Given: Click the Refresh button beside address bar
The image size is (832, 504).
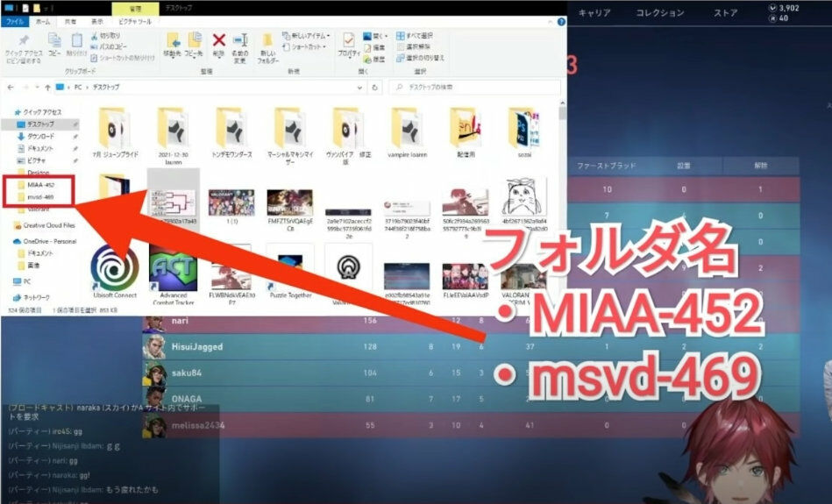Looking at the screenshot, I should tap(374, 88).
